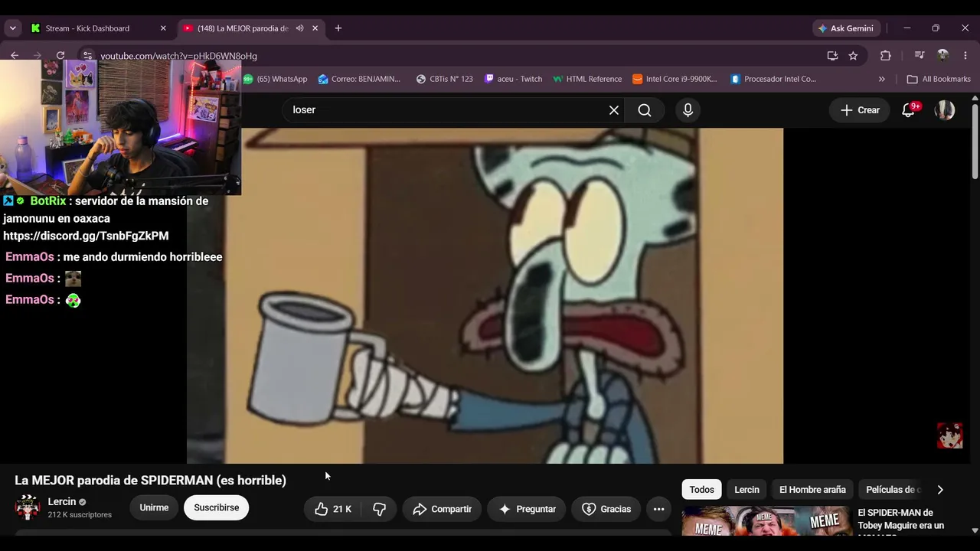Mute the YouTube tab audio
This screenshot has height=551, width=980.
(299, 28)
